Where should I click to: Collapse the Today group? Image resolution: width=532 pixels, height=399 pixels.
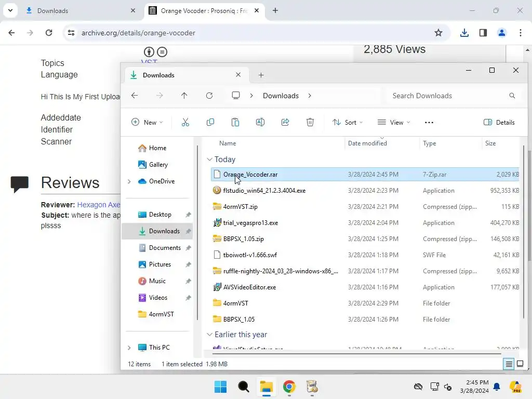(x=210, y=159)
